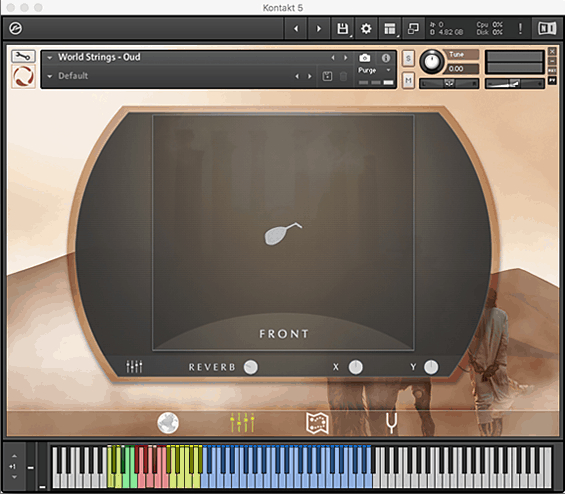Click the X position knob
The height and width of the screenshot is (494, 565).
coord(355,367)
